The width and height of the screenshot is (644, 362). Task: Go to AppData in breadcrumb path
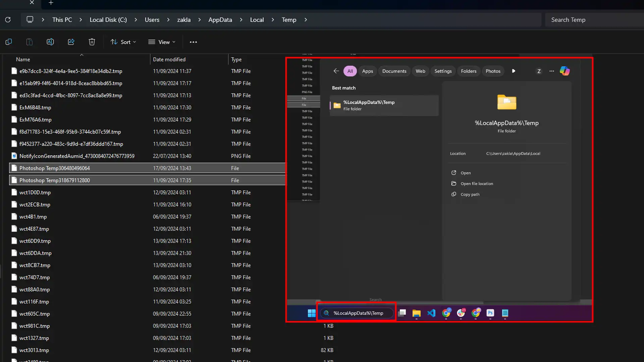[x=220, y=20]
